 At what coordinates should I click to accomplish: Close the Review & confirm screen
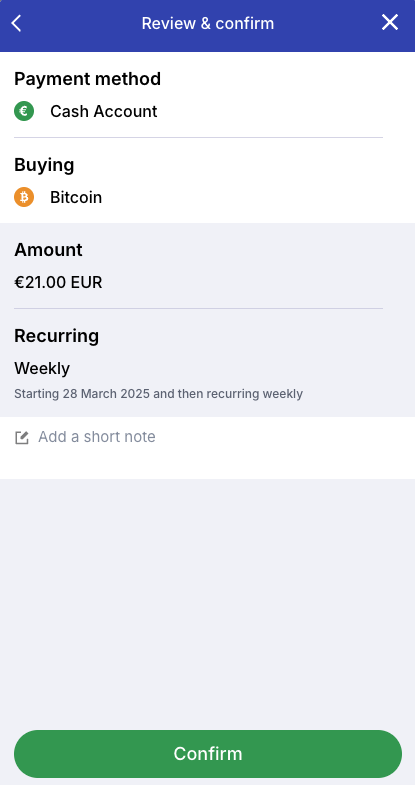pos(389,23)
